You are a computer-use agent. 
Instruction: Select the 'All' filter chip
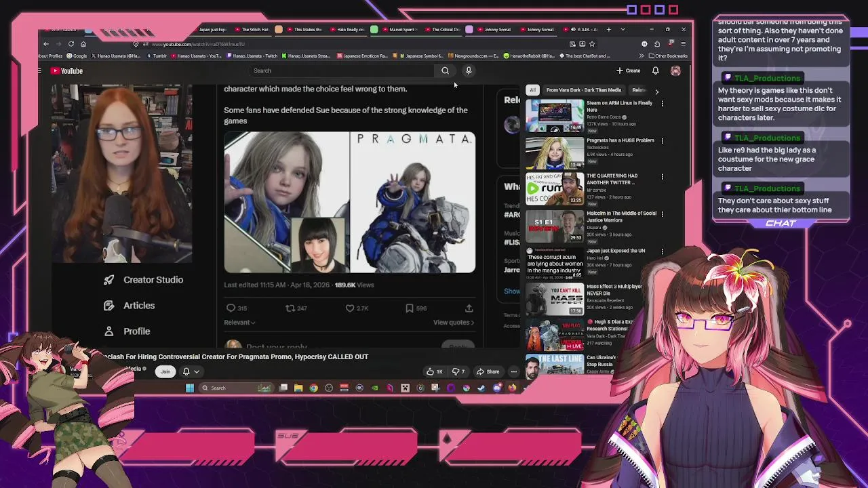(x=532, y=90)
